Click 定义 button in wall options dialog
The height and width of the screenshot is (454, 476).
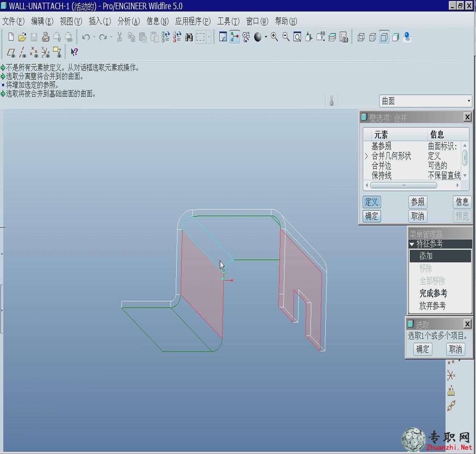[x=371, y=202]
